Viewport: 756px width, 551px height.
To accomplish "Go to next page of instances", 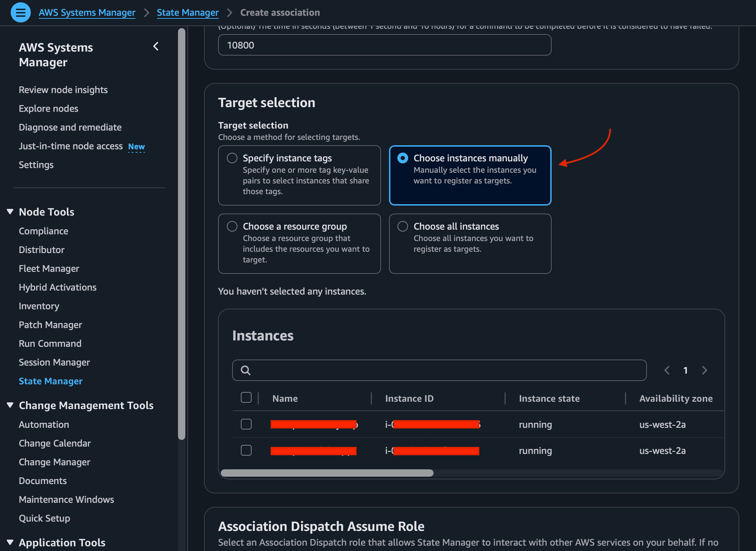I will click(704, 370).
